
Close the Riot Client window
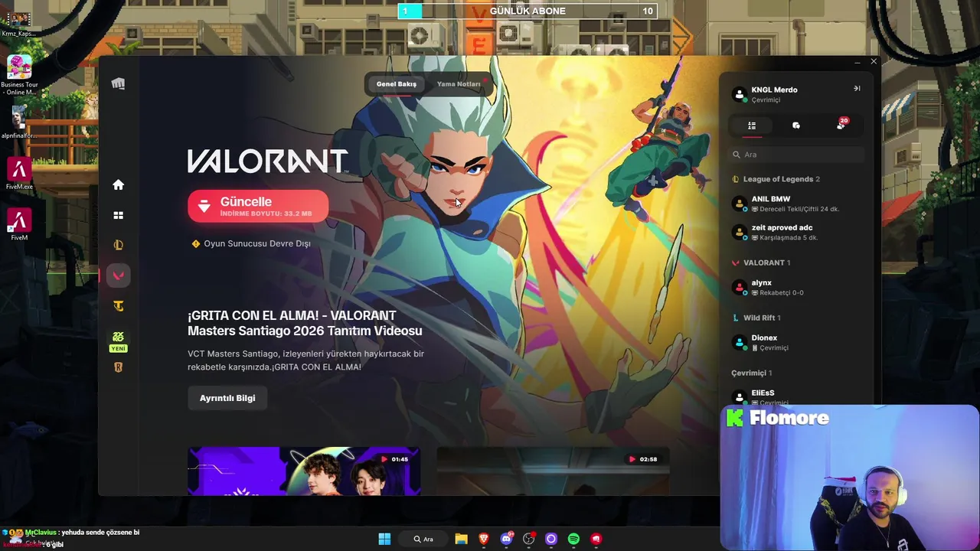tap(874, 61)
